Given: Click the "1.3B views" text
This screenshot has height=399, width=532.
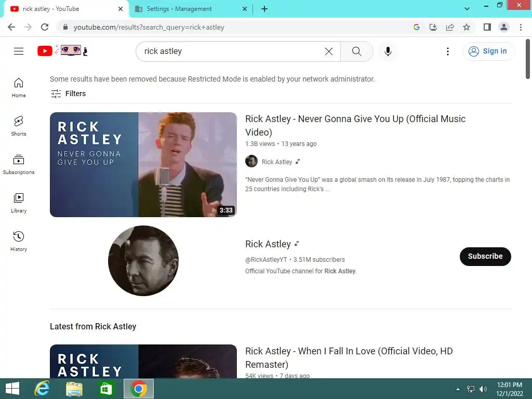Looking at the screenshot, I should [x=260, y=144].
